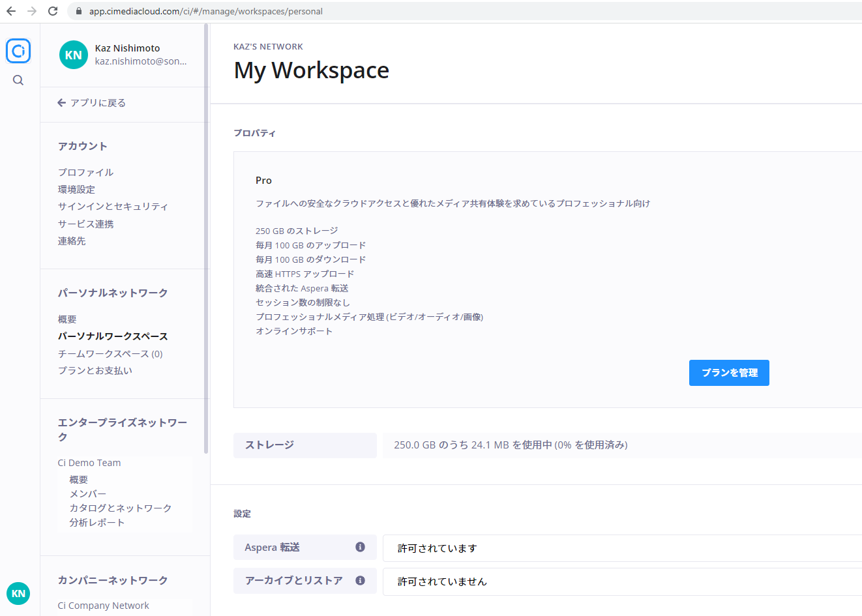This screenshot has height=616, width=862.
Task: Open プロファイル settings
Action: (85, 172)
